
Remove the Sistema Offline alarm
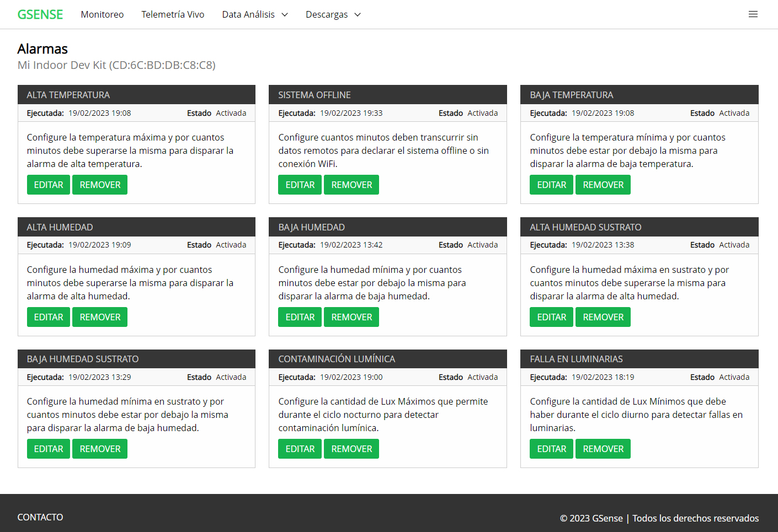(351, 185)
